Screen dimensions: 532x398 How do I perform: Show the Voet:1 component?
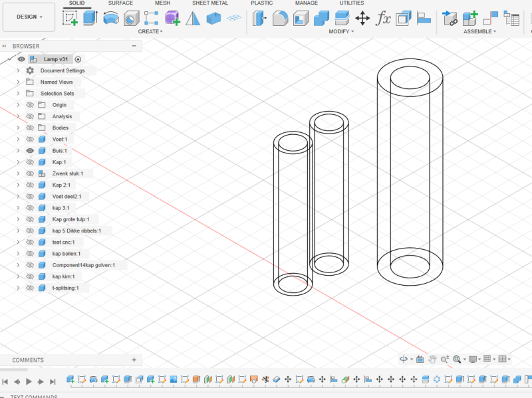30,140
